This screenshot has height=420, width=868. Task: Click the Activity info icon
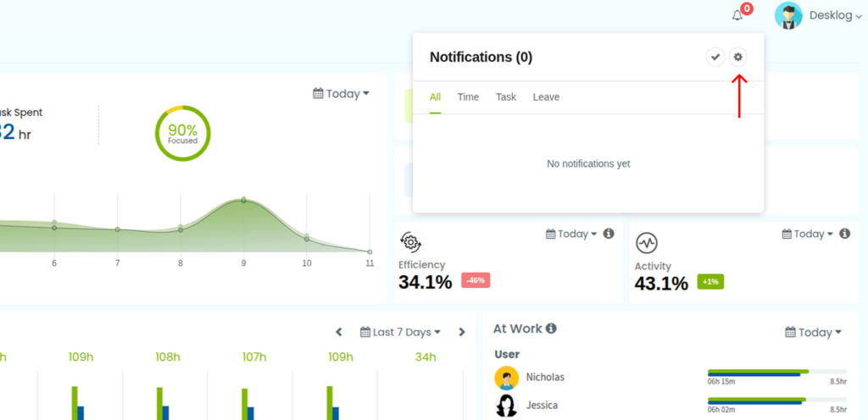(844, 234)
